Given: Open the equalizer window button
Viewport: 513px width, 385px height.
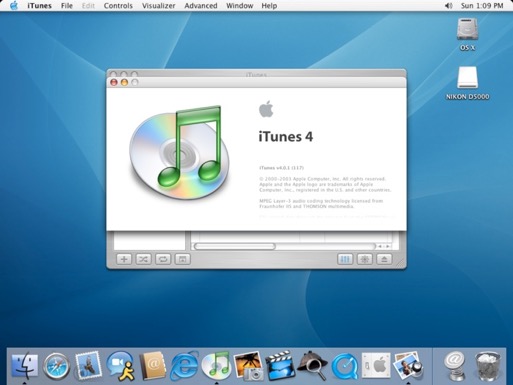Looking at the screenshot, I should [345, 259].
